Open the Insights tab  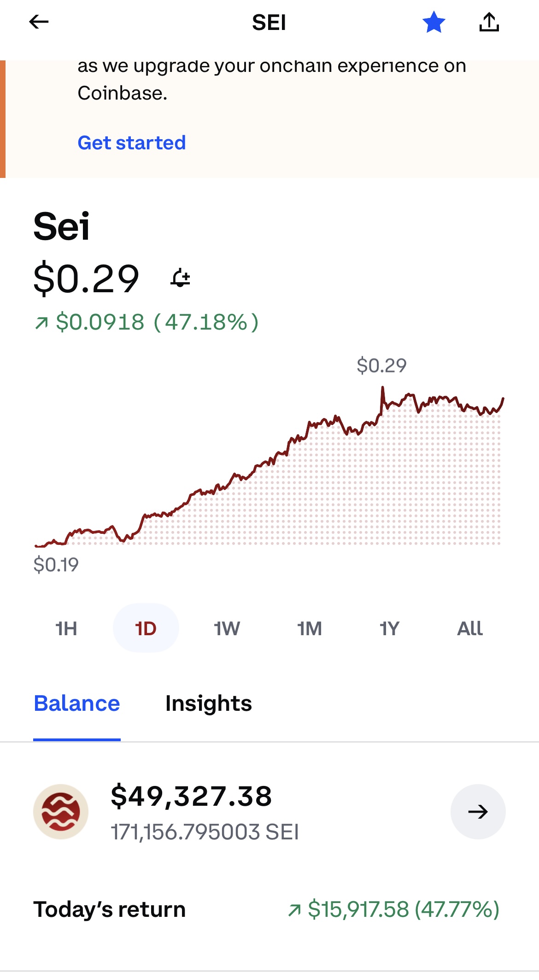(208, 703)
